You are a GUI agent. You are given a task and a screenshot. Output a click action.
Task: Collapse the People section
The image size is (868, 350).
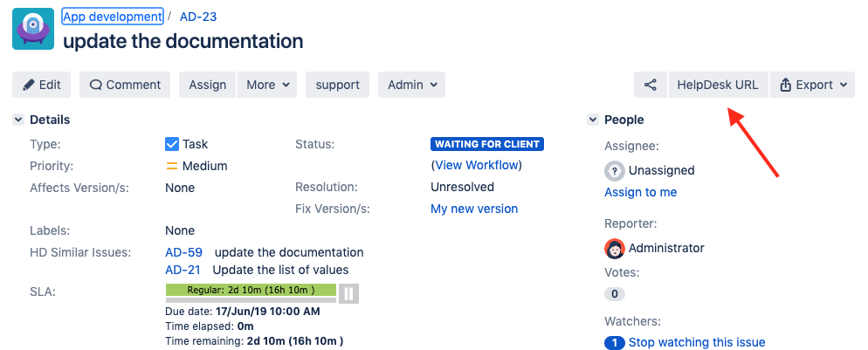pyautogui.click(x=593, y=120)
